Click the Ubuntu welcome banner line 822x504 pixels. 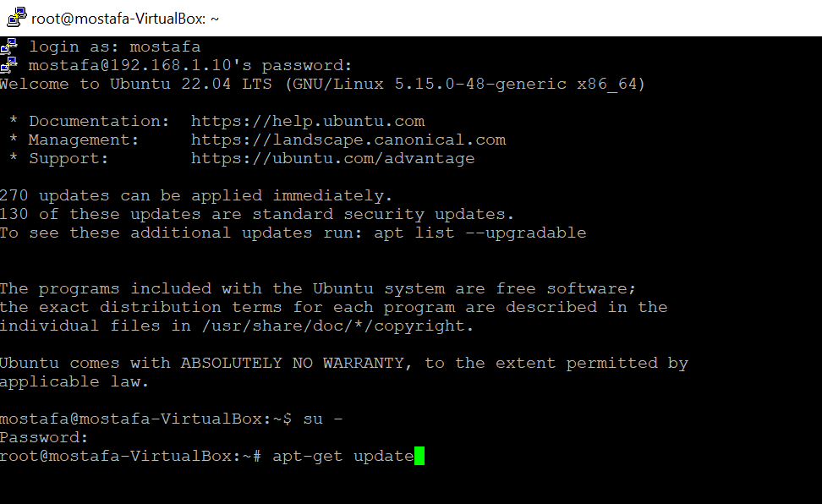(321, 84)
